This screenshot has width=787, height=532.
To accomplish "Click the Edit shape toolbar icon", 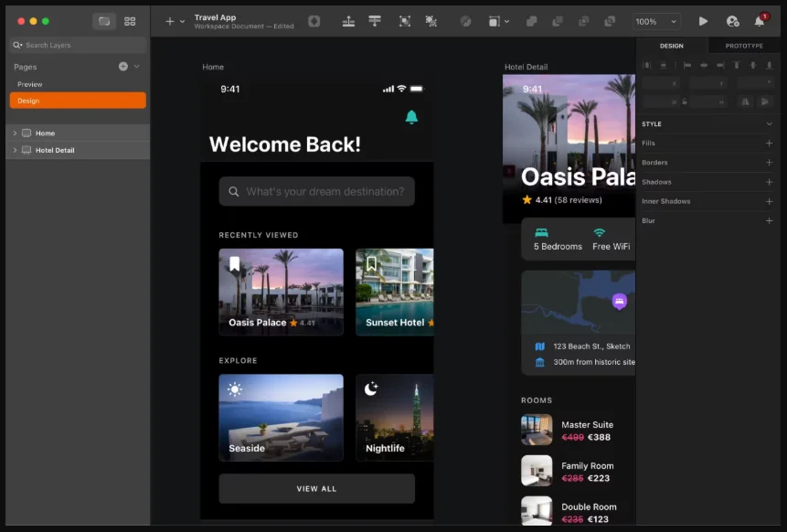I will coord(465,21).
